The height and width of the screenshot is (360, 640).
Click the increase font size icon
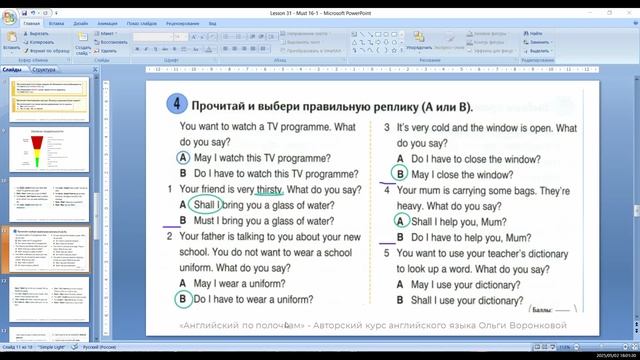coord(194,37)
